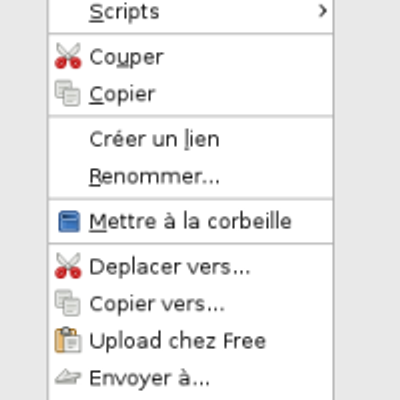Click the send icon beside Envoyer à
The width and height of the screenshot is (400, 400).
pos(68,377)
